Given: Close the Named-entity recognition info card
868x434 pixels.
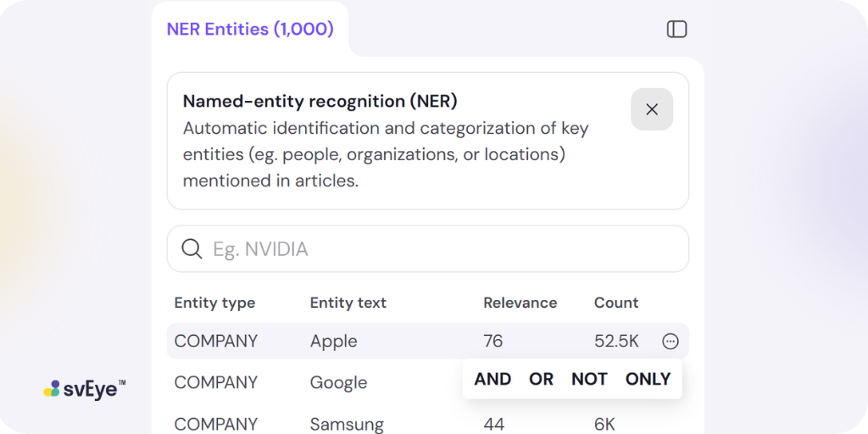Looking at the screenshot, I should click(652, 109).
